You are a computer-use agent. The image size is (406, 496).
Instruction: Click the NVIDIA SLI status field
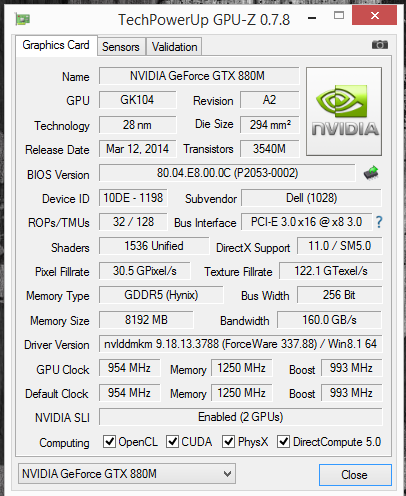coord(240,417)
